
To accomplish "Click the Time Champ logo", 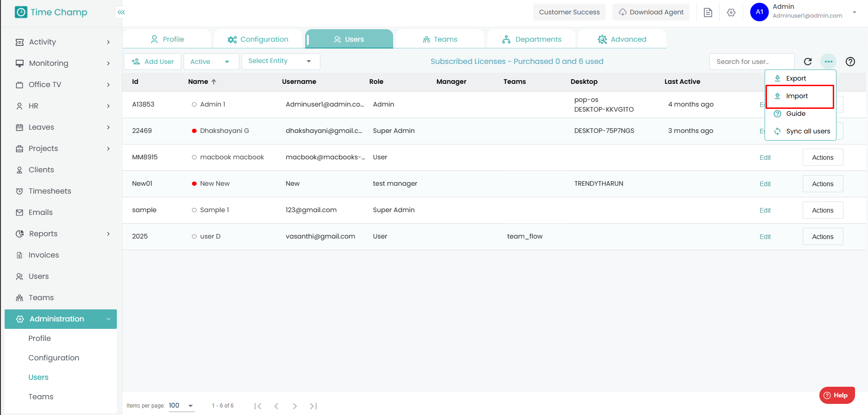I will click(51, 12).
